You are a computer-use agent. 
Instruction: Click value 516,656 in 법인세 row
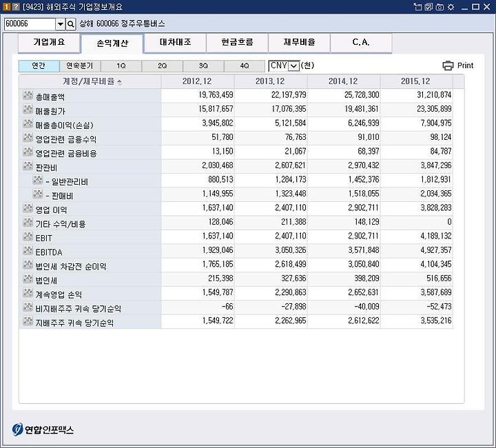(x=439, y=278)
